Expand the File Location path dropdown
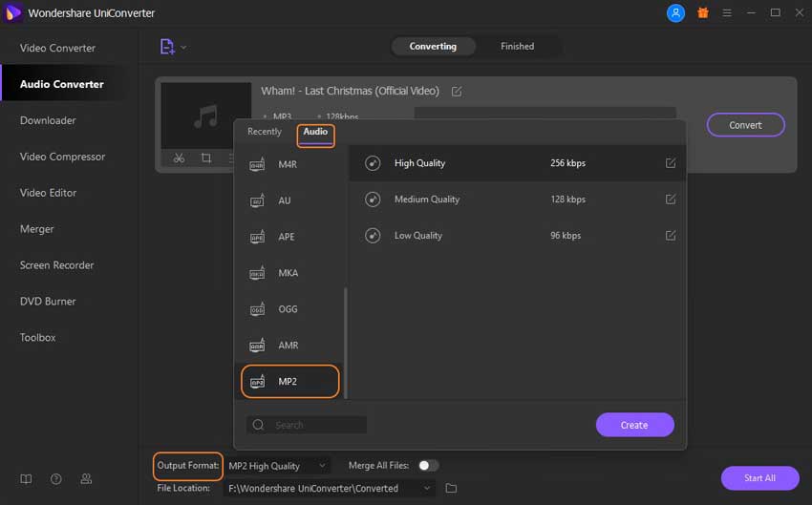Image resolution: width=812 pixels, height=505 pixels. coord(426,488)
